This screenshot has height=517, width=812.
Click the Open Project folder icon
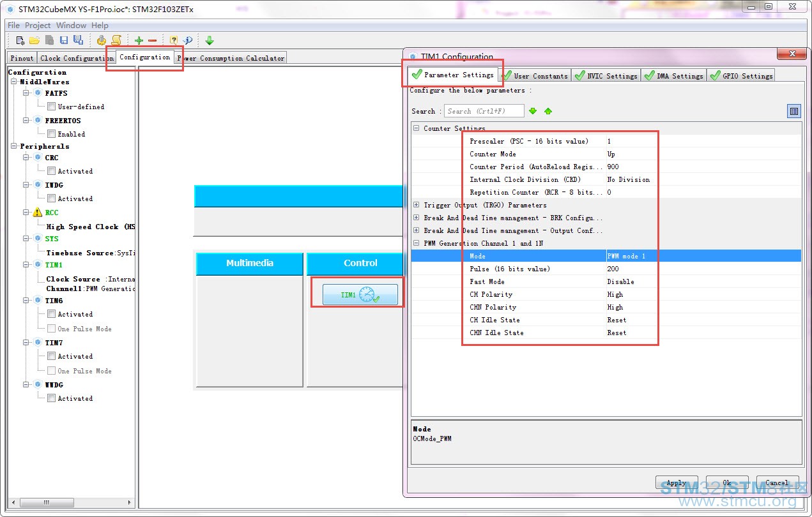(34, 40)
